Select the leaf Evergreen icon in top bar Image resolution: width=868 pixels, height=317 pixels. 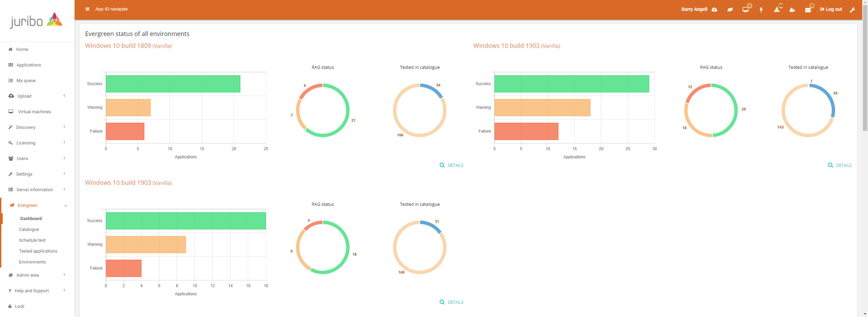point(730,9)
